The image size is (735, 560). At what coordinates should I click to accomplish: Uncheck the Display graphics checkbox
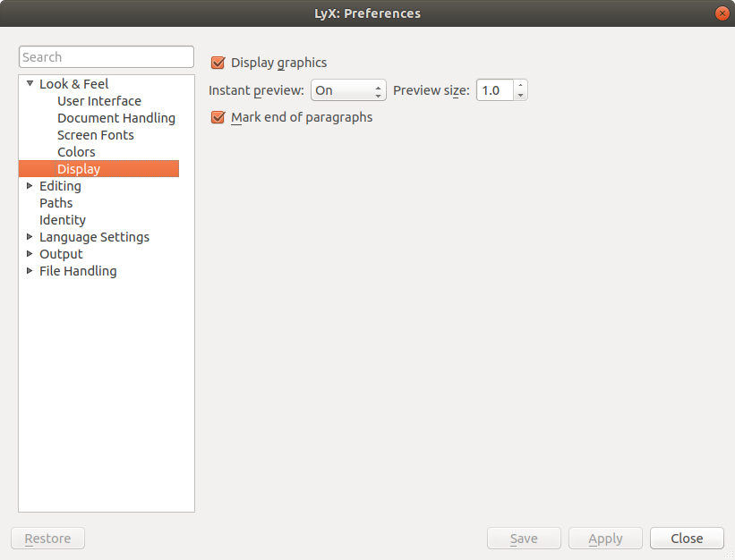218,63
